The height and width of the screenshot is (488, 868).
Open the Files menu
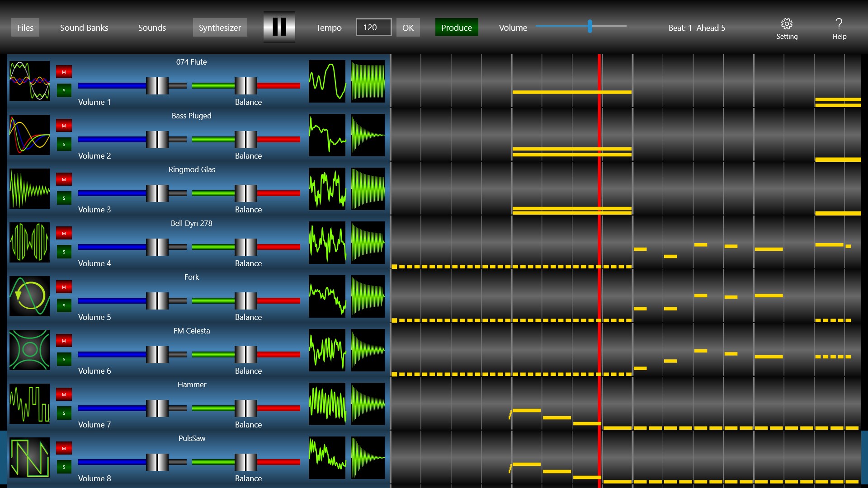point(25,28)
